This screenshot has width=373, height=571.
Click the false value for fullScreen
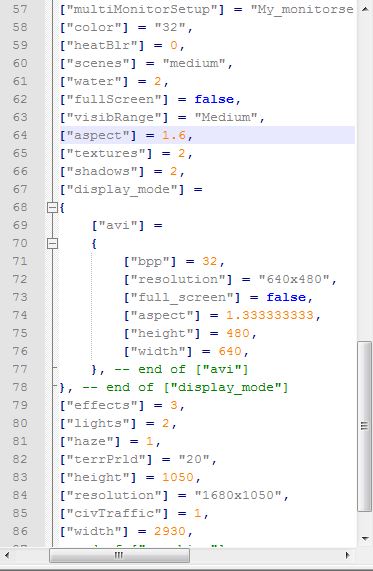(214, 99)
